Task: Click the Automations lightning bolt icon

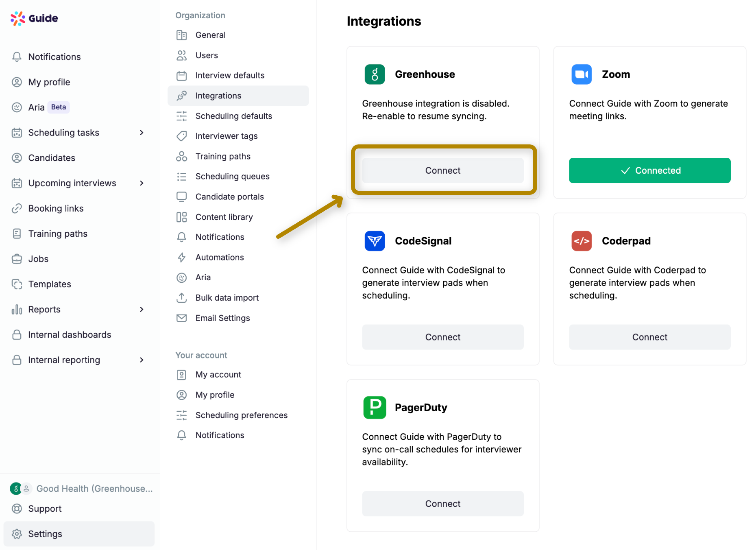Action: (181, 257)
